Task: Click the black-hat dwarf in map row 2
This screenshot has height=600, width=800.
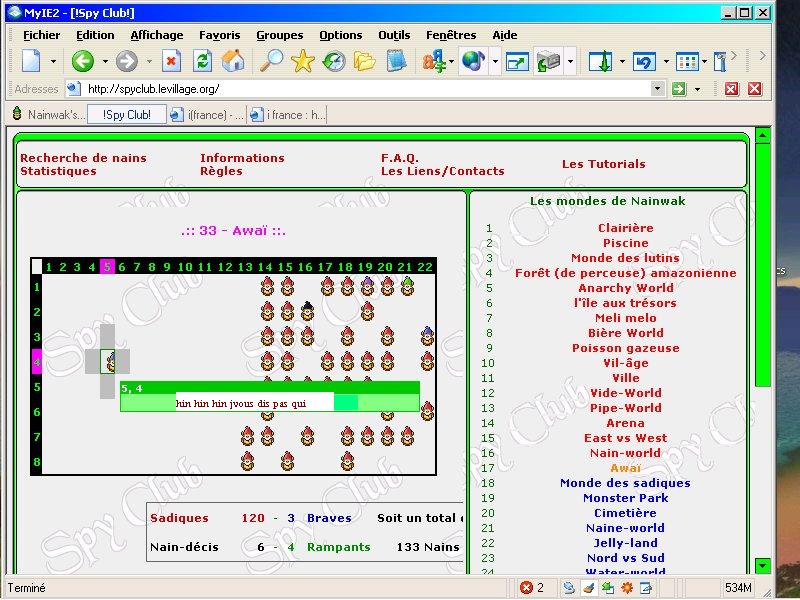Action: [x=307, y=311]
